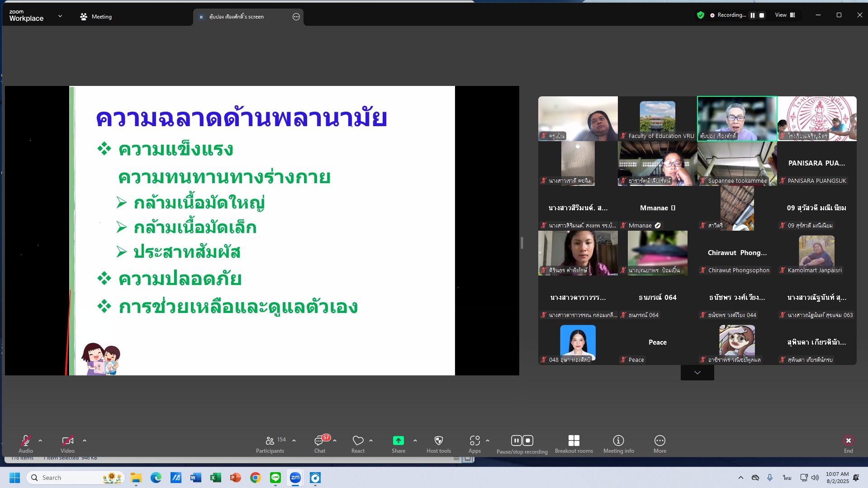
Task: Open the View layout menu
Action: click(x=786, y=15)
